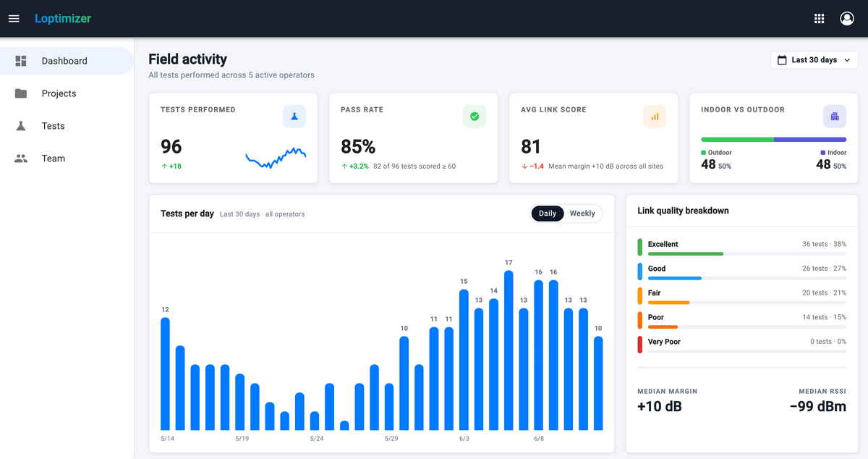Expand the date range chevron
The image size is (868, 459).
pyautogui.click(x=847, y=60)
